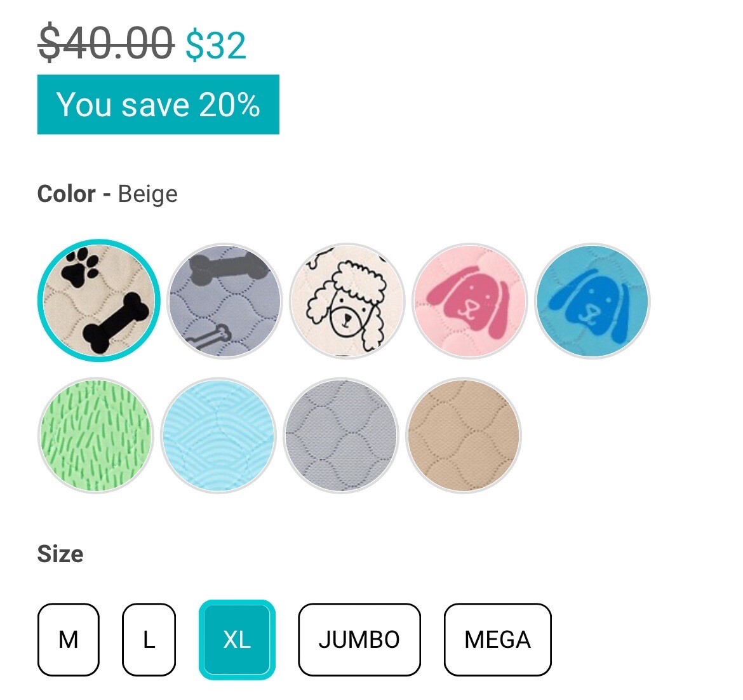This screenshot has height=700, width=743.
Task: Click the crossed-out $40.00 original price
Action: point(106,44)
